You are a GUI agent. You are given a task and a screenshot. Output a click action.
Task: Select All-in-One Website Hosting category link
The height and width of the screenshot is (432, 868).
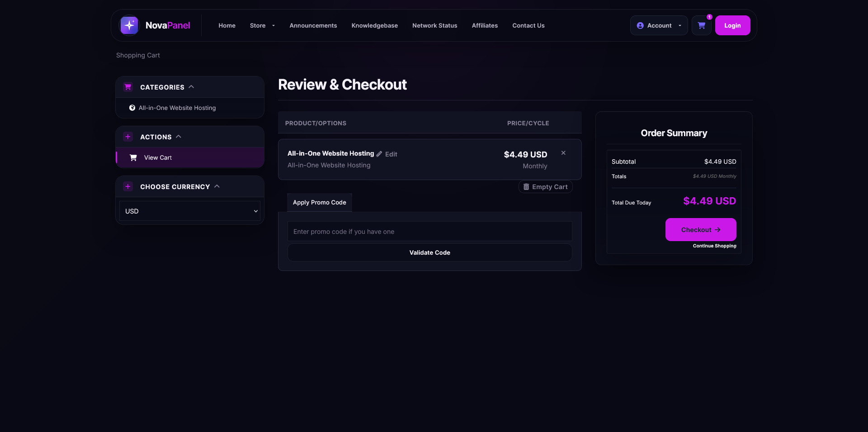click(177, 108)
